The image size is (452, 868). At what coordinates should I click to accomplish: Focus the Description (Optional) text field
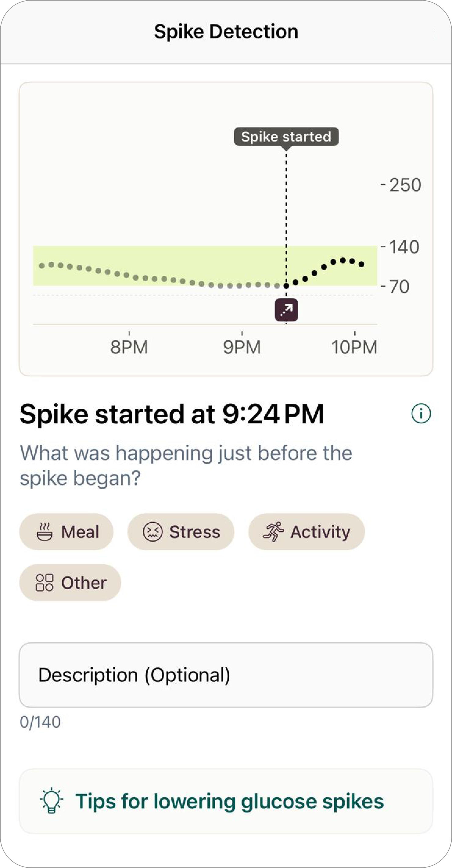(x=226, y=675)
